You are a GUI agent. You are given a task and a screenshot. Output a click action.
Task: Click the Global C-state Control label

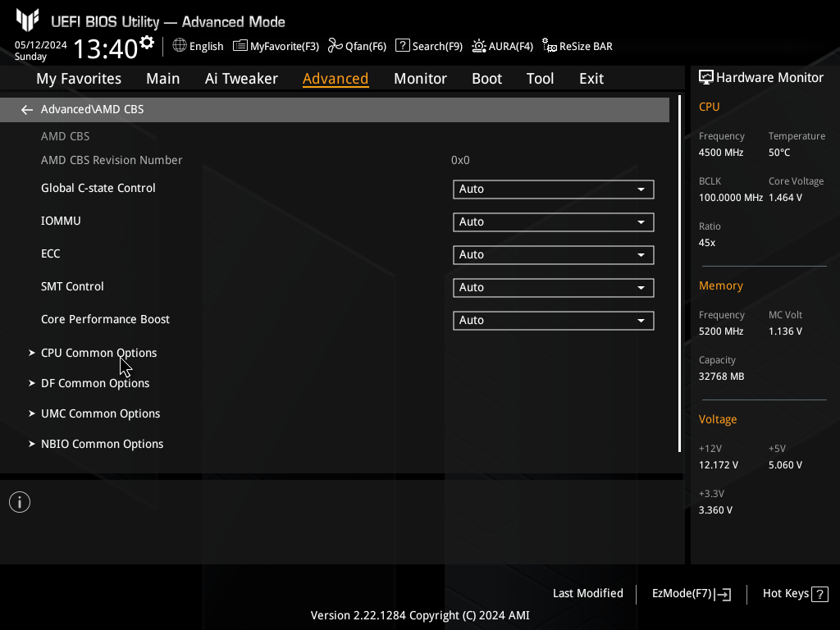point(98,188)
